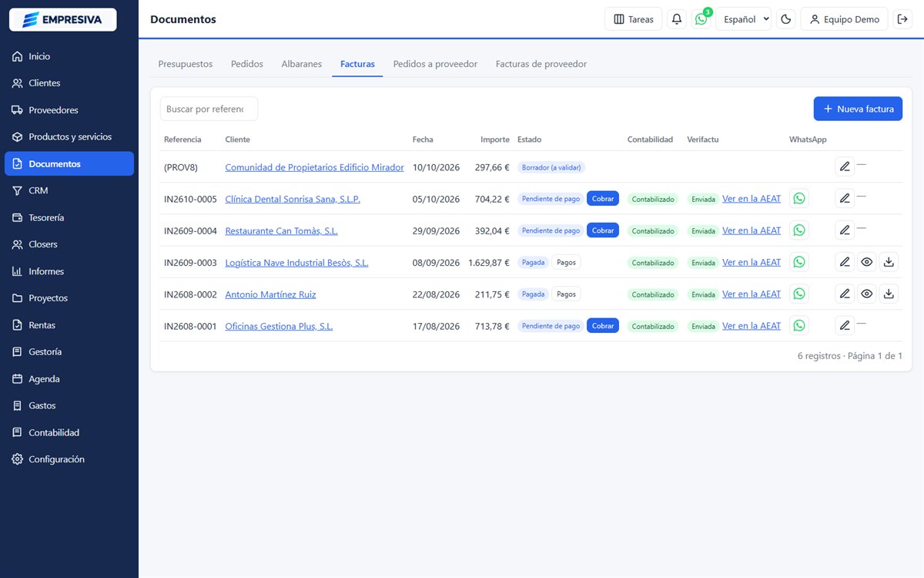Viewport: 924px width, 578px height.
Task: Download invoice IN2609-0003
Action: click(889, 262)
